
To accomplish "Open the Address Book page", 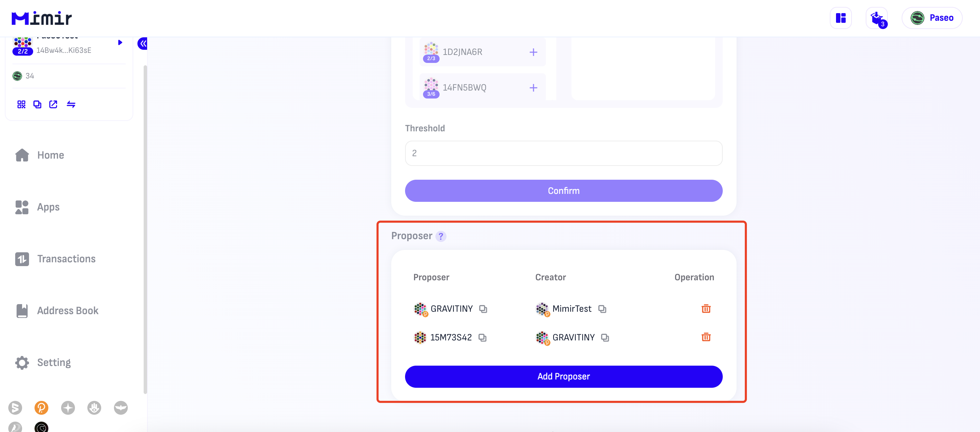I will pyautogui.click(x=67, y=311).
